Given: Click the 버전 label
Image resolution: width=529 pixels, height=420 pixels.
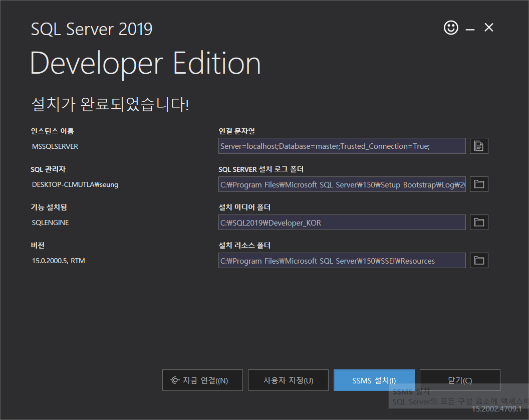Looking at the screenshot, I should (x=38, y=246).
